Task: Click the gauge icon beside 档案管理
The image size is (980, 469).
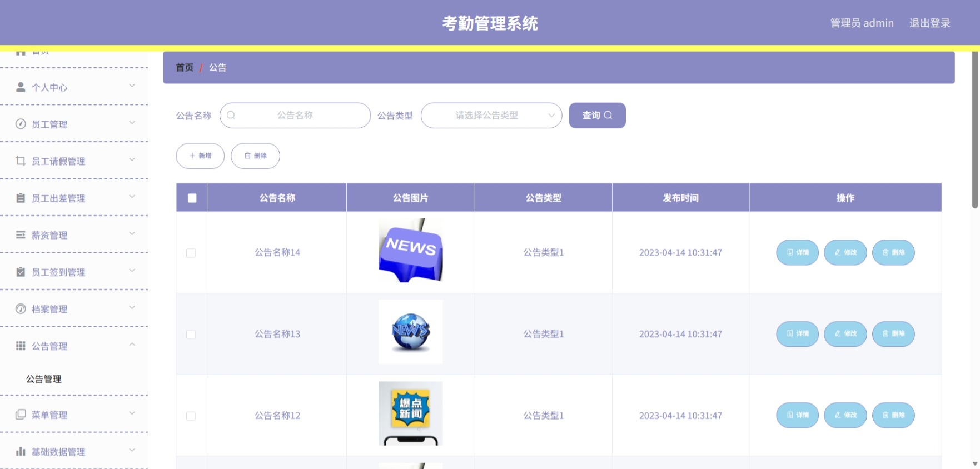Action: click(21, 308)
